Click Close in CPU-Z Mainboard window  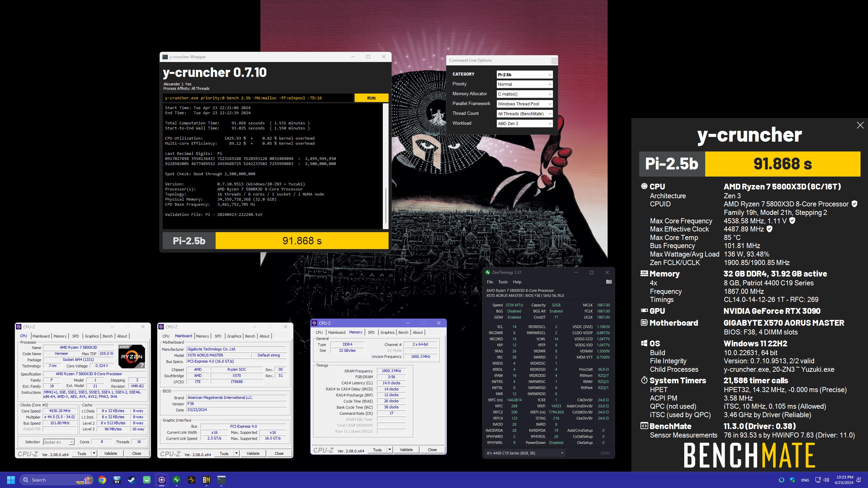pos(279,453)
